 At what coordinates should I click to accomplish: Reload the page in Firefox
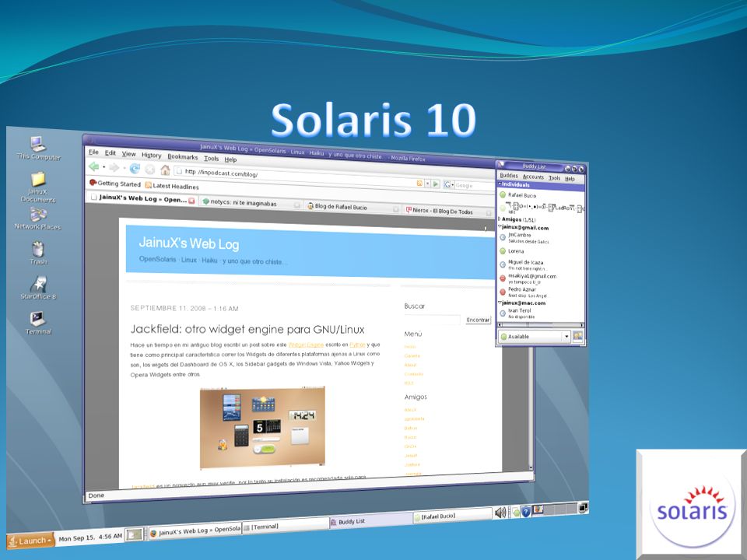tap(135, 168)
